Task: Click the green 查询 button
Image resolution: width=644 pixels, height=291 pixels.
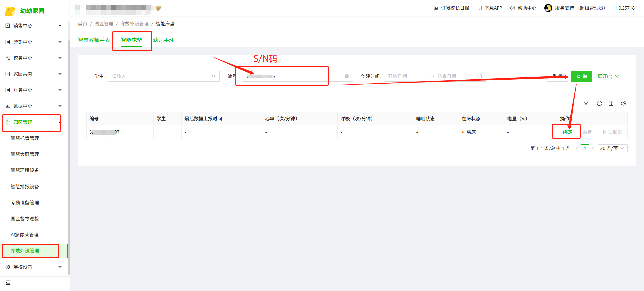Action: (581, 76)
